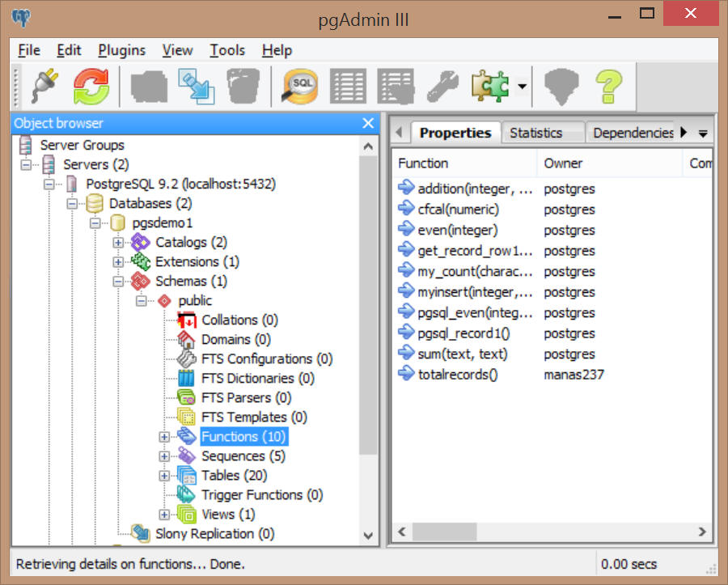Click the Tables node icon
Screen dimensions: 728x585
187,476
